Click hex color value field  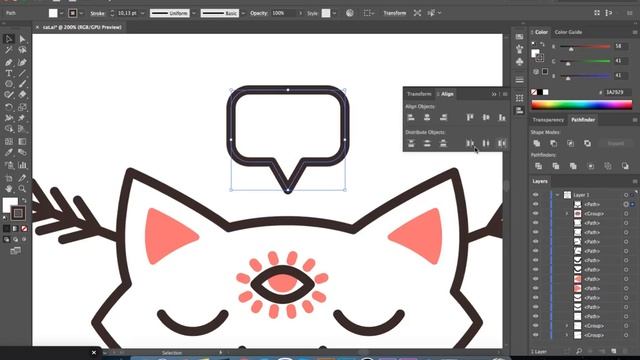[x=618, y=92]
